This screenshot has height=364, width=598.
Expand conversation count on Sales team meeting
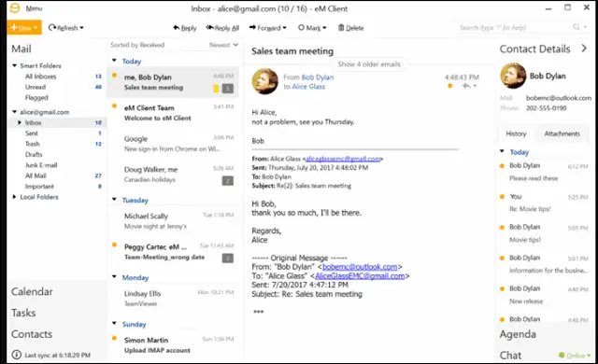click(228, 89)
